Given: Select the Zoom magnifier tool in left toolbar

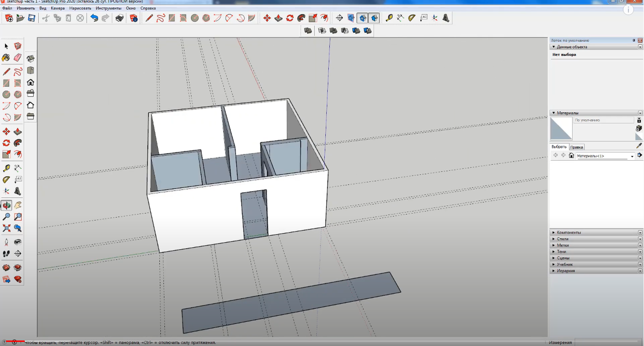Looking at the screenshot, I should [6, 217].
